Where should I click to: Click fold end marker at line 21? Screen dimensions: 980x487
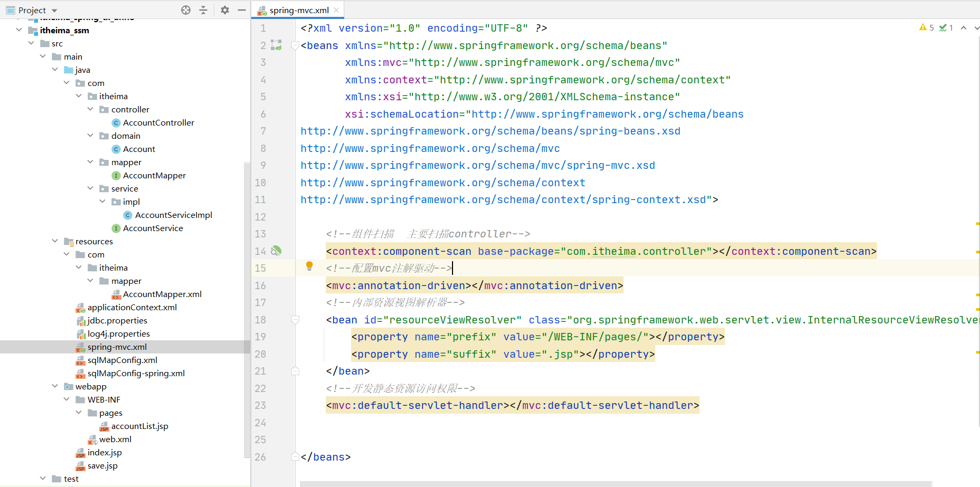tap(295, 371)
